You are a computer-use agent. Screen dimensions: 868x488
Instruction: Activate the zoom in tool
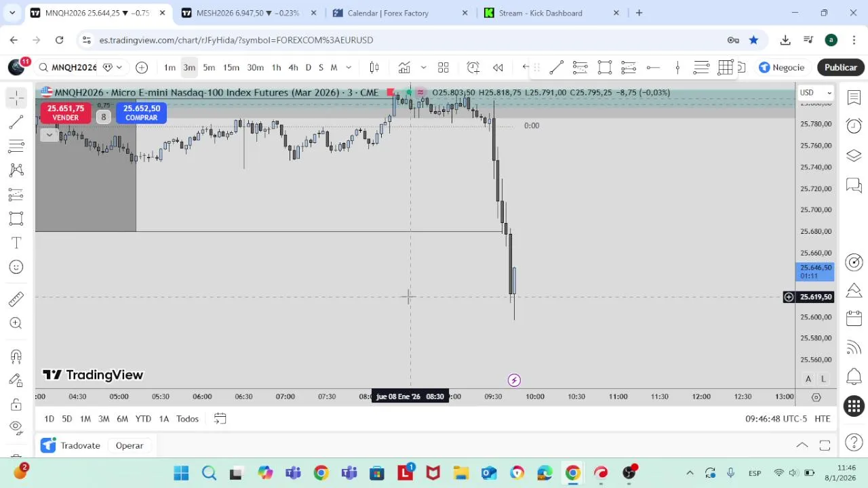tap(16, 323)
